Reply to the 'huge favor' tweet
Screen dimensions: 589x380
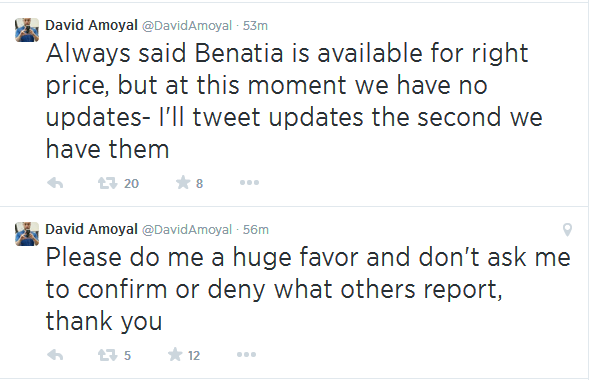tap(55, 355)
